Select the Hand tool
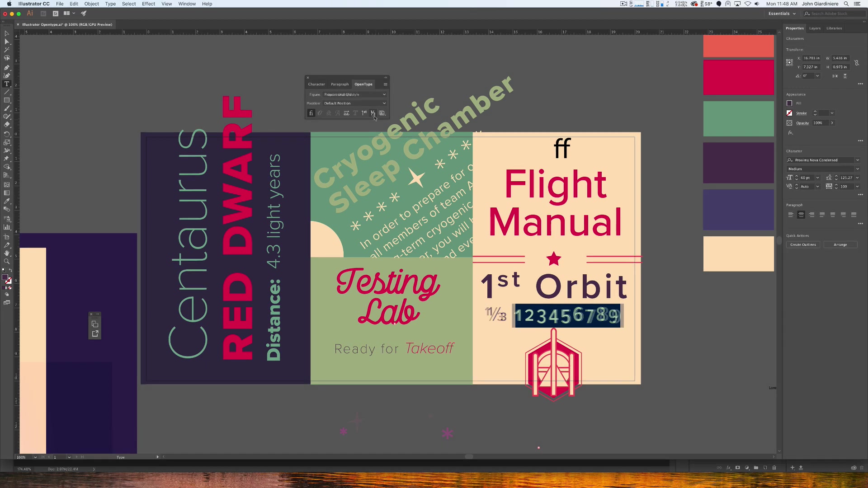Screen dimensions: 868x488 click(x=7, y=253)
